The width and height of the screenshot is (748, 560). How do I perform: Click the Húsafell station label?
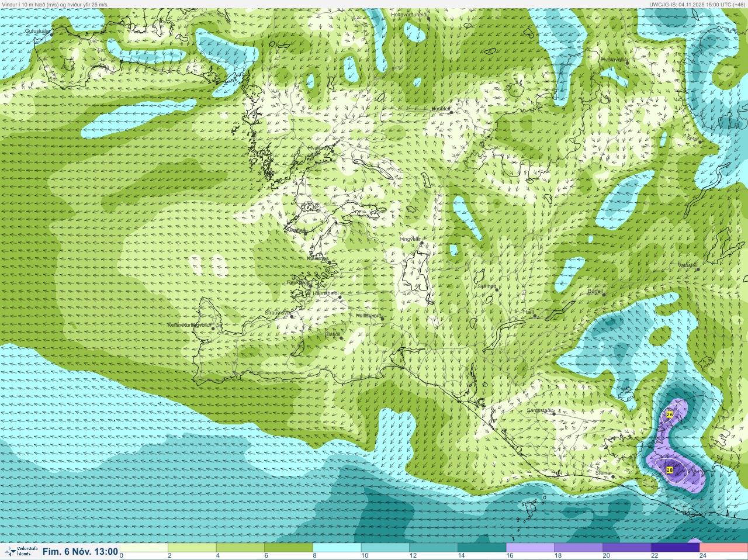point(441,109)
